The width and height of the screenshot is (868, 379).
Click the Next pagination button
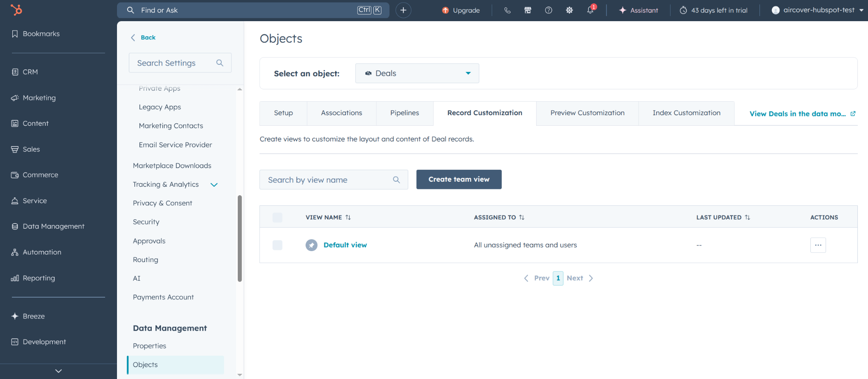(580, 278)
